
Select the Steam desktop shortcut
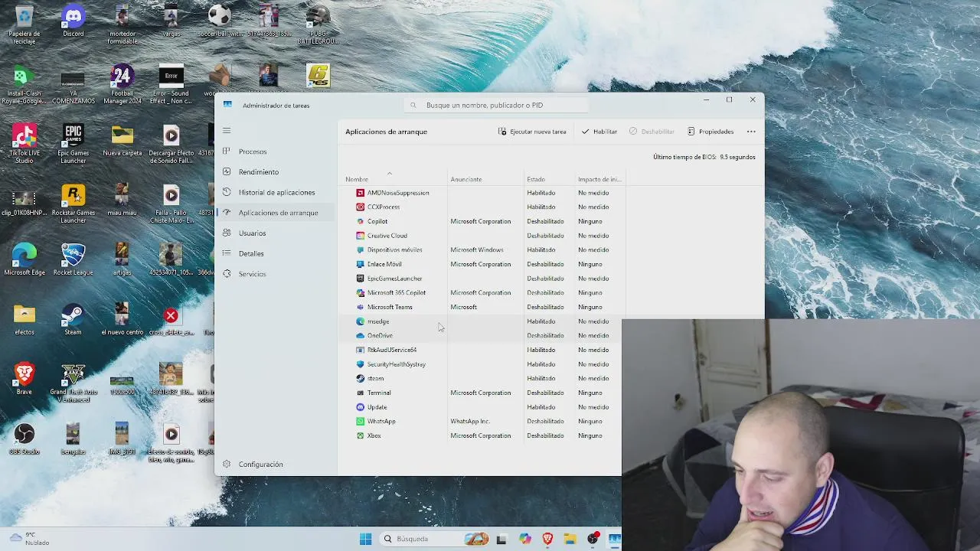click(73, 320)
